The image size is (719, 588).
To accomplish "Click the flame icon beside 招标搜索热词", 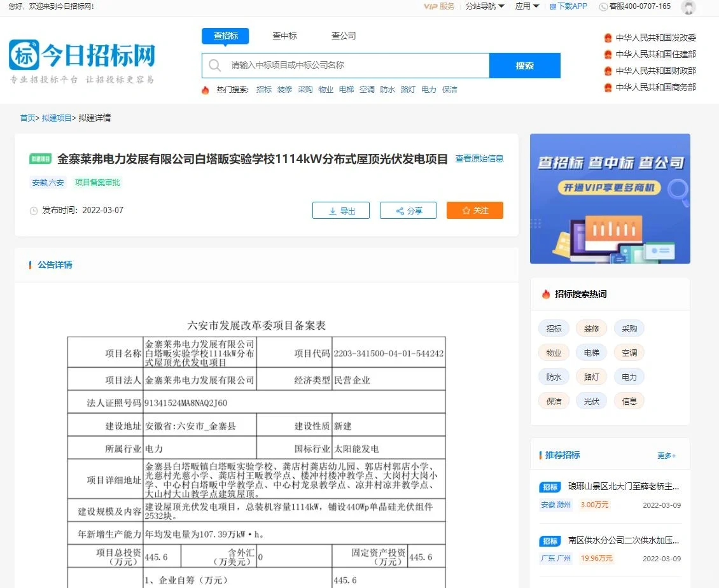I will pos(546,294).
